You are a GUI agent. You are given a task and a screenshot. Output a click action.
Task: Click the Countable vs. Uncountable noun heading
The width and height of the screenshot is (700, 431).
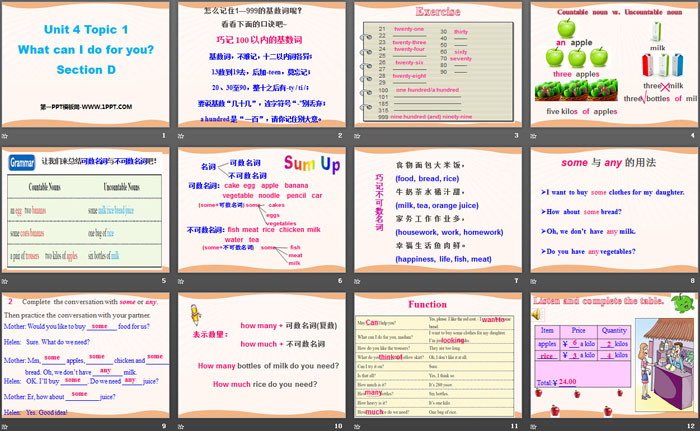pos(612,10)
